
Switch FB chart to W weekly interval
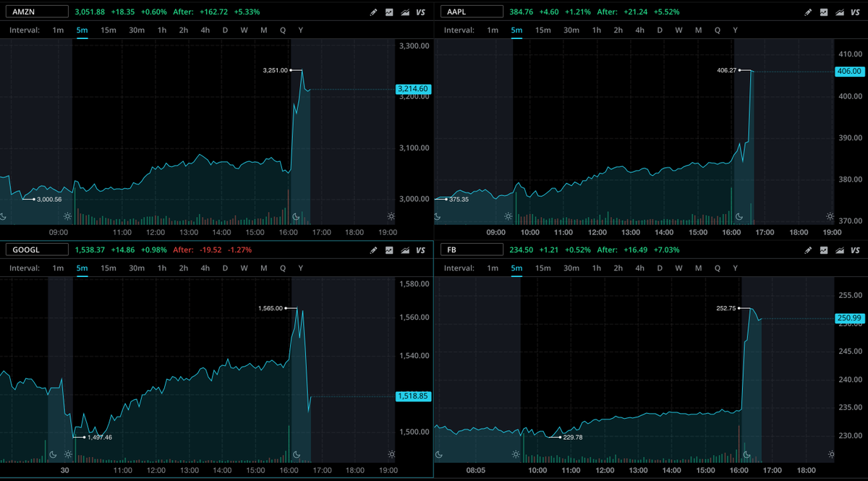(x=678, y=268)
